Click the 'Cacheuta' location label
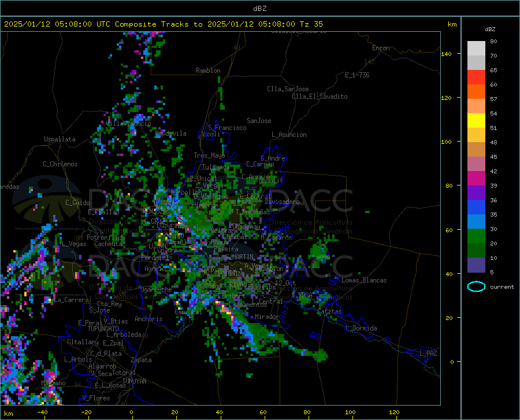The width and height of the screenshot is (520, 420). [108, 244]
